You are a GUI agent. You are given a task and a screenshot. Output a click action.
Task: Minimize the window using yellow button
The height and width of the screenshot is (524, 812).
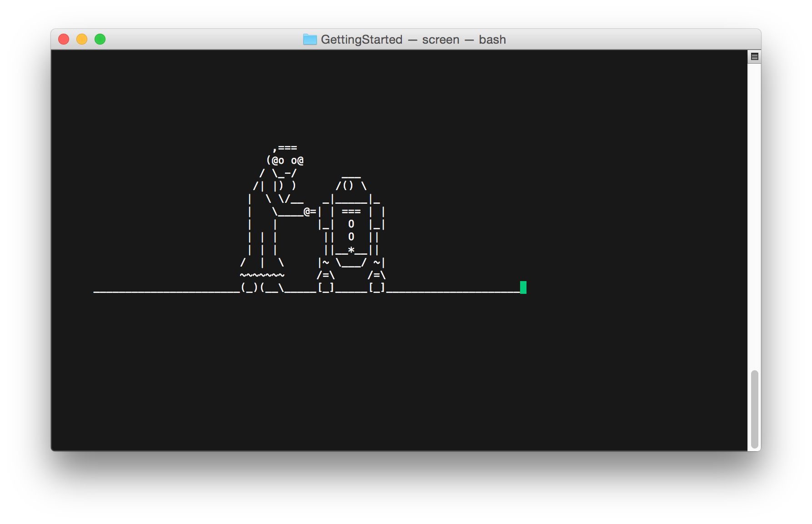coord(82,40)
